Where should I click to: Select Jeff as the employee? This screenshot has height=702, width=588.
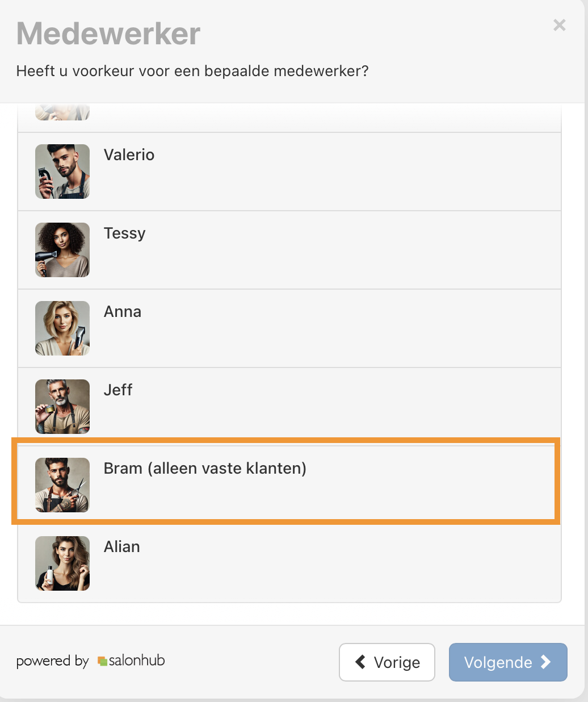[118, 390]
